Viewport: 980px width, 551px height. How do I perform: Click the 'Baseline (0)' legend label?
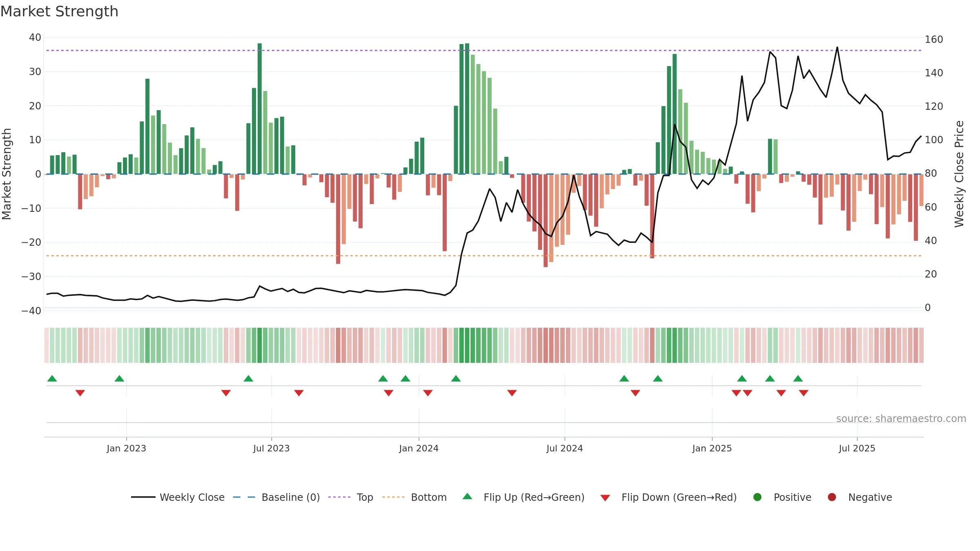click(291, 497)
